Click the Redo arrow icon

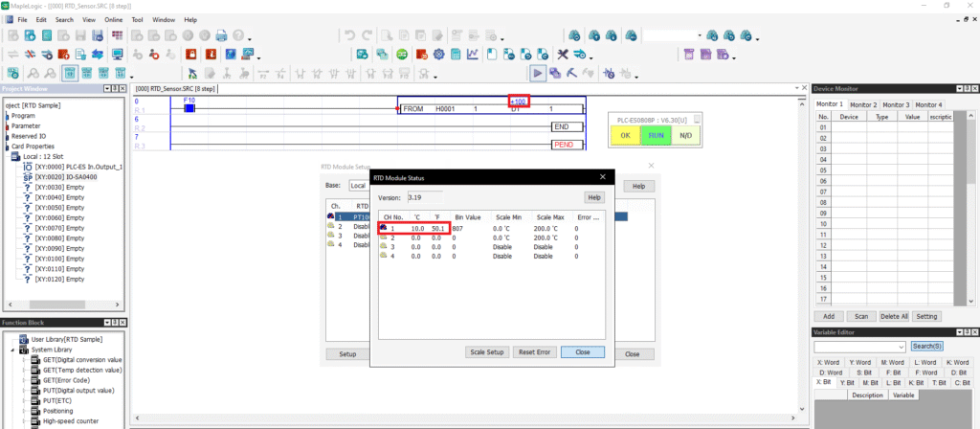[x=367, y=35]
